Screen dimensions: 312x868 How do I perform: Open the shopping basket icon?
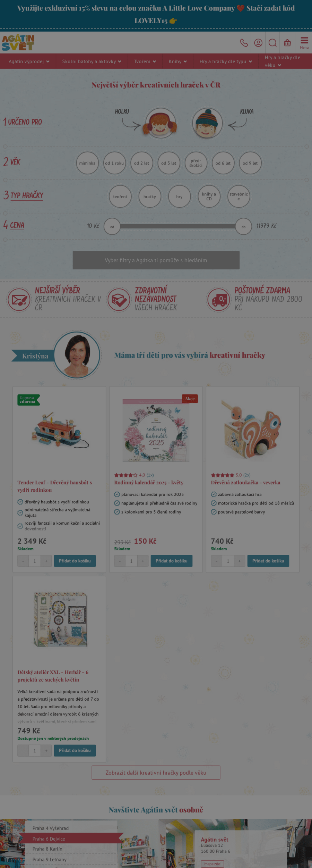(x=287, y=43)
